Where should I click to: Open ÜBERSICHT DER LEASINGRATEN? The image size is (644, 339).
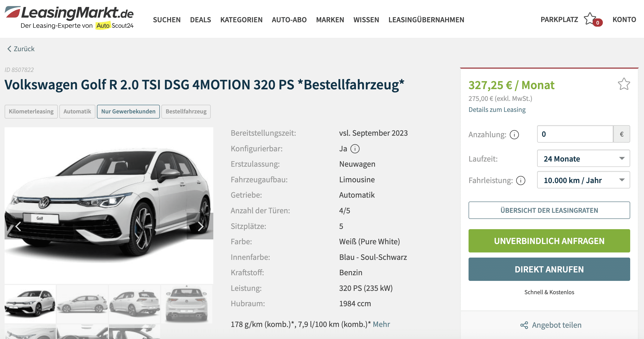[549, 210]
